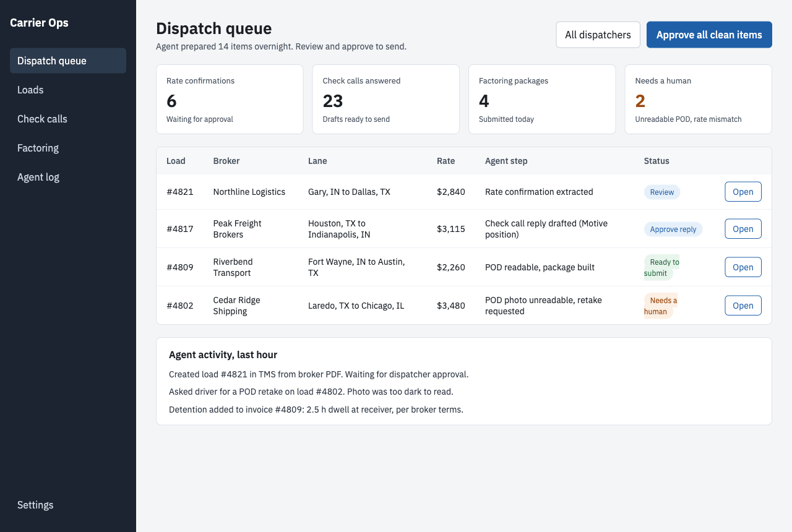792x532 pixels.
Task: Click the Detention added to invoice entry
Action: (316, 410)
